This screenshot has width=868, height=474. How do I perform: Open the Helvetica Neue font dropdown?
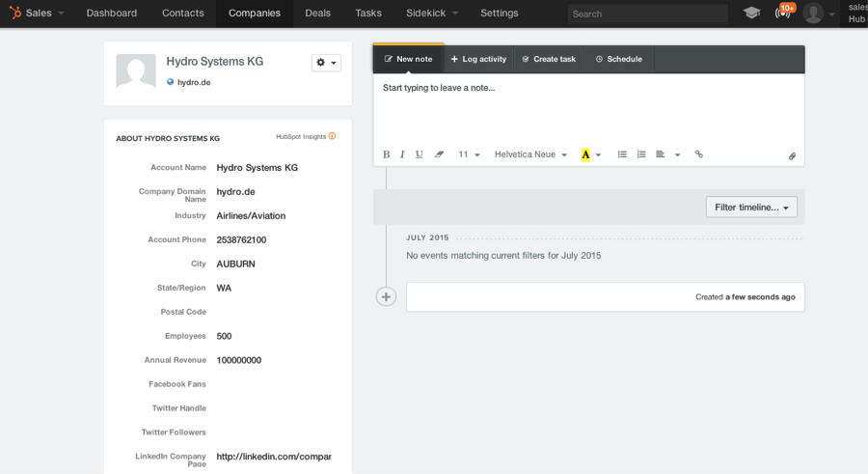(530, 154)
